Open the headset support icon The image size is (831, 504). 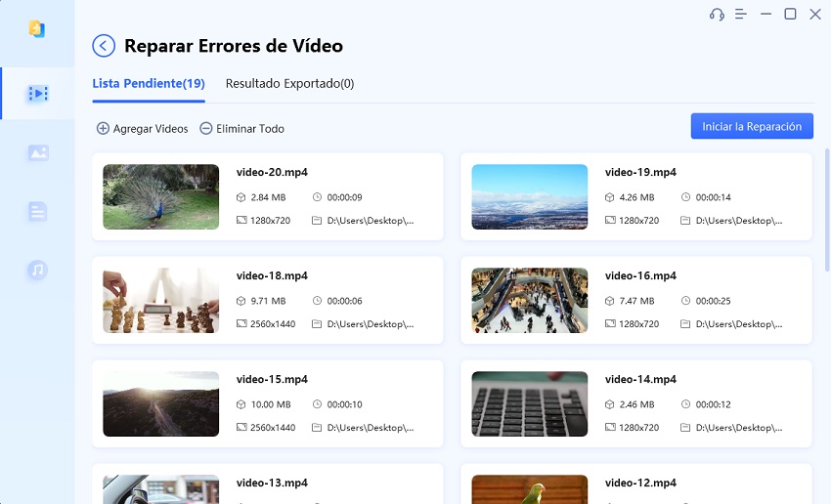click(x=717, y=15)
